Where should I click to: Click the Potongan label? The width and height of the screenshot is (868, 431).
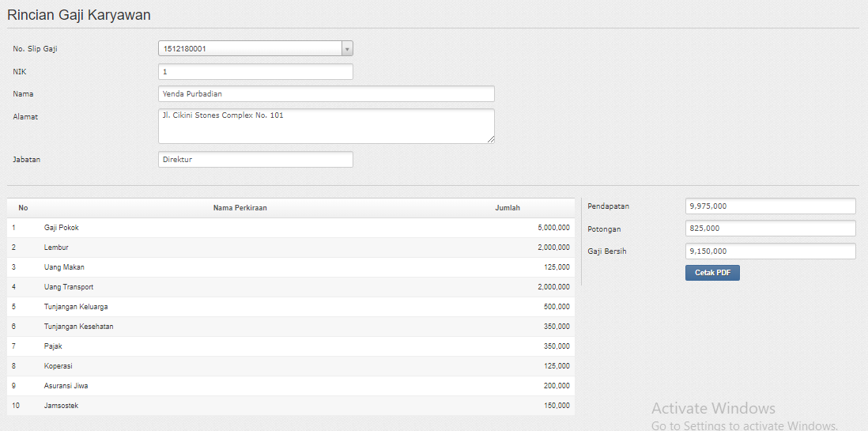pyautogui.click(x=605, y=229)
